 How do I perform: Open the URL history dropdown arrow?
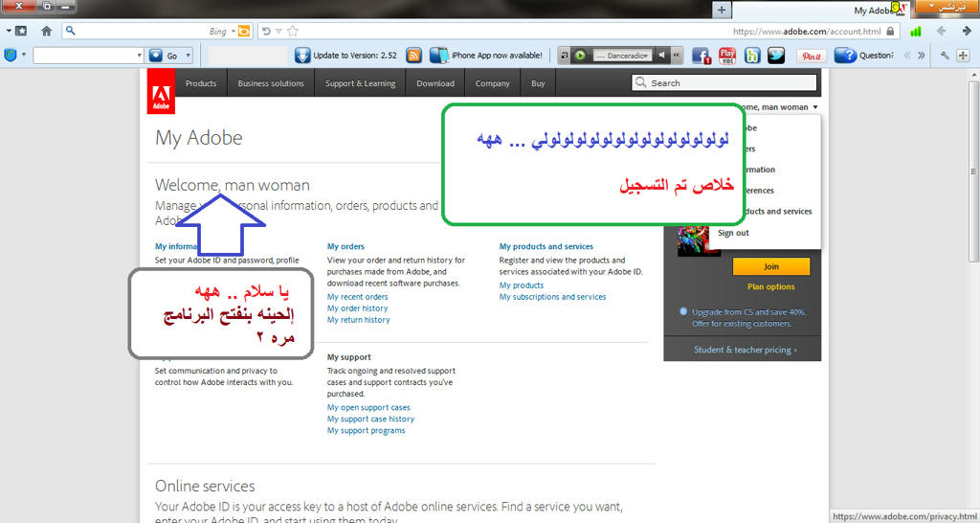click(x=278, y=31)
